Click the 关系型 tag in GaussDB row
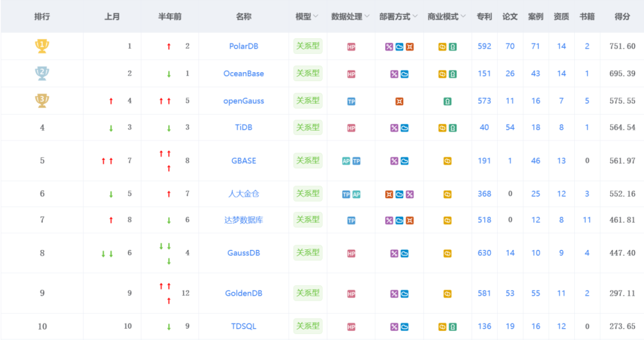This screenshot has height=340, width=644. coord(308,252)
